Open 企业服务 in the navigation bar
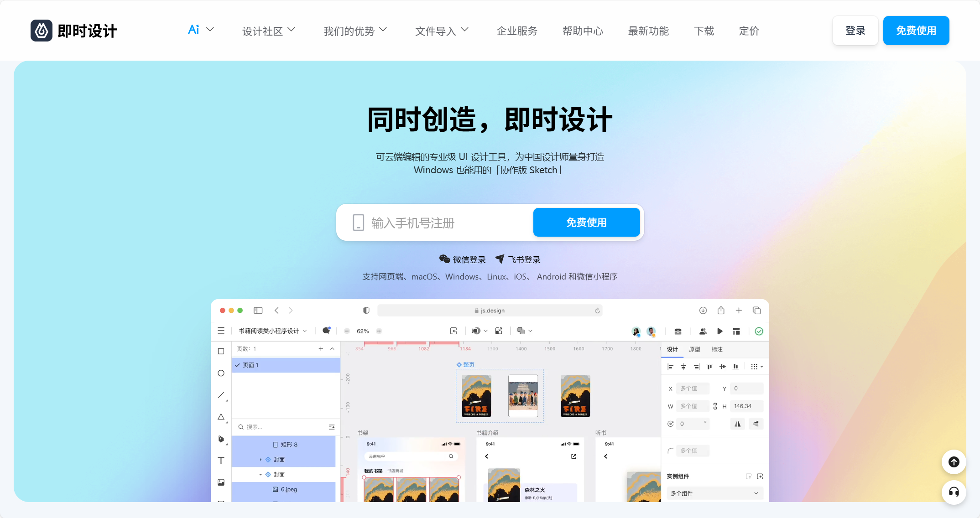This screenshot has height=518, width=980. [517, 31]
